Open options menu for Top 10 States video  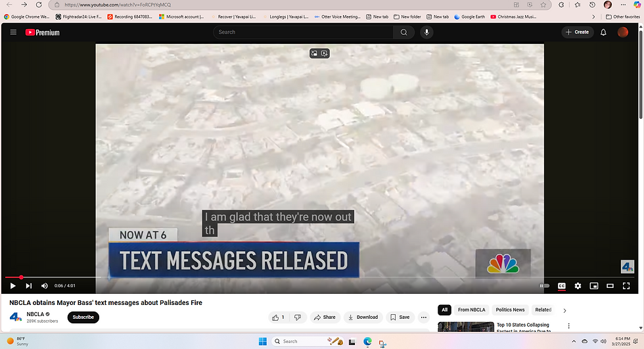[x=569, y=326]
